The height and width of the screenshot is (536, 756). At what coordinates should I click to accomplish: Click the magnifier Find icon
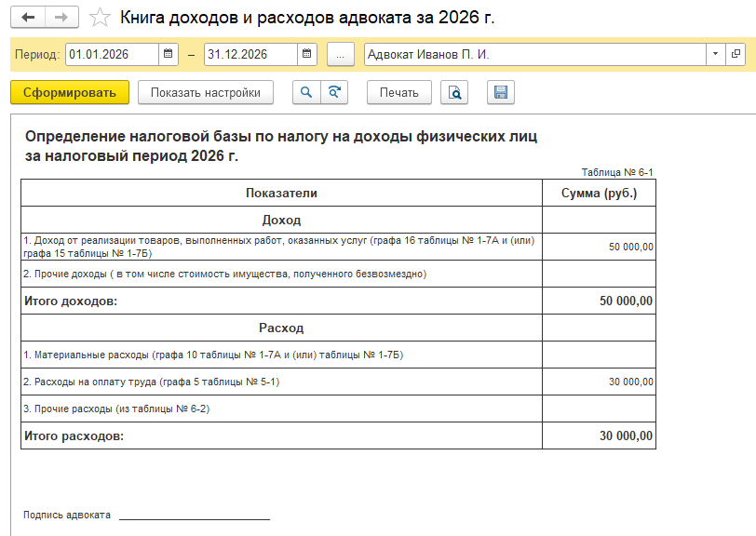(x=305, y=92)
